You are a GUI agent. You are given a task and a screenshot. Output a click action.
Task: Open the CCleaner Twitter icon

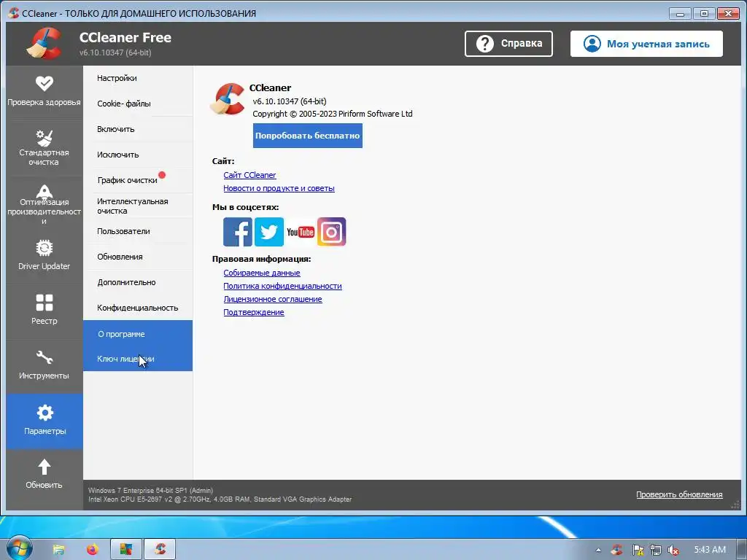[269, 232]
